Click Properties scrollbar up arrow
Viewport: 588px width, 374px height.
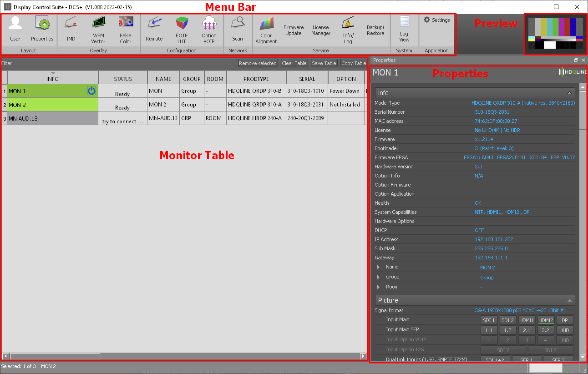click(x=583, y=87)
